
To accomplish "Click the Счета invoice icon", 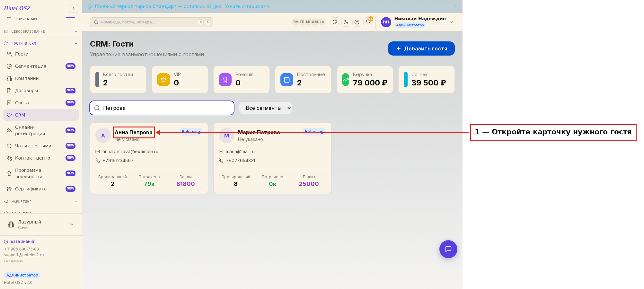I will (x=9, y=103).
